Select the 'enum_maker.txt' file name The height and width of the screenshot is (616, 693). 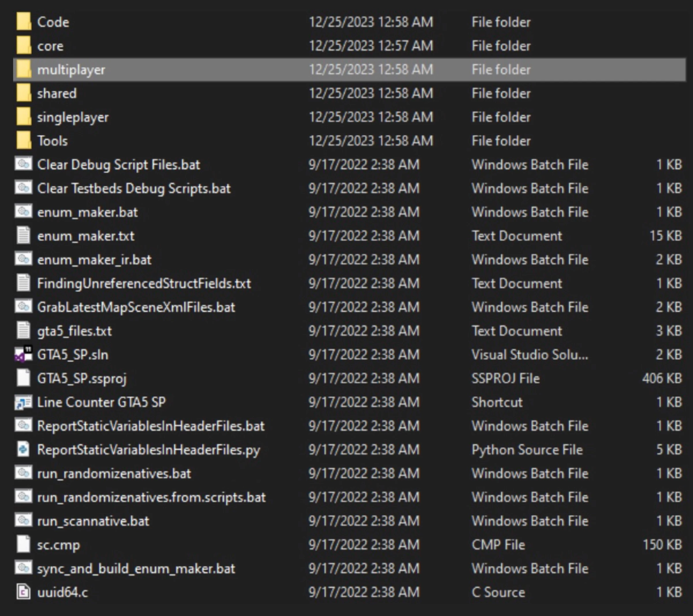[86, 236]
